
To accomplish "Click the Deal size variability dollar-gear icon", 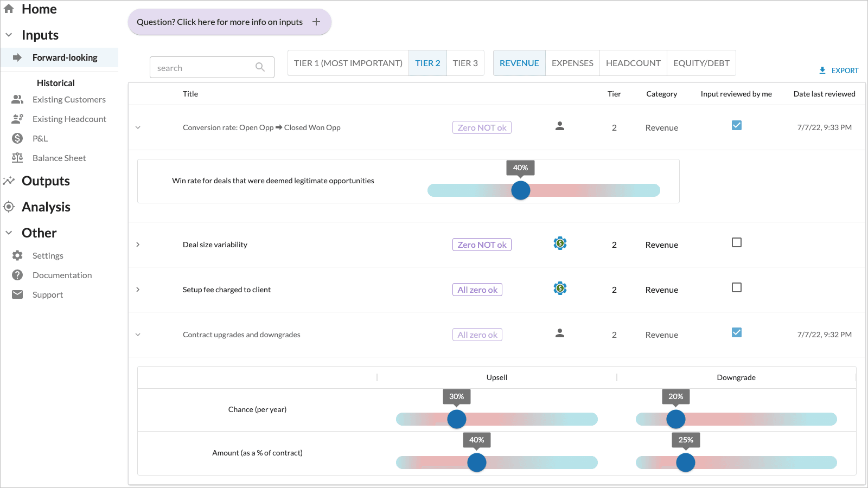I will point(560,243).
